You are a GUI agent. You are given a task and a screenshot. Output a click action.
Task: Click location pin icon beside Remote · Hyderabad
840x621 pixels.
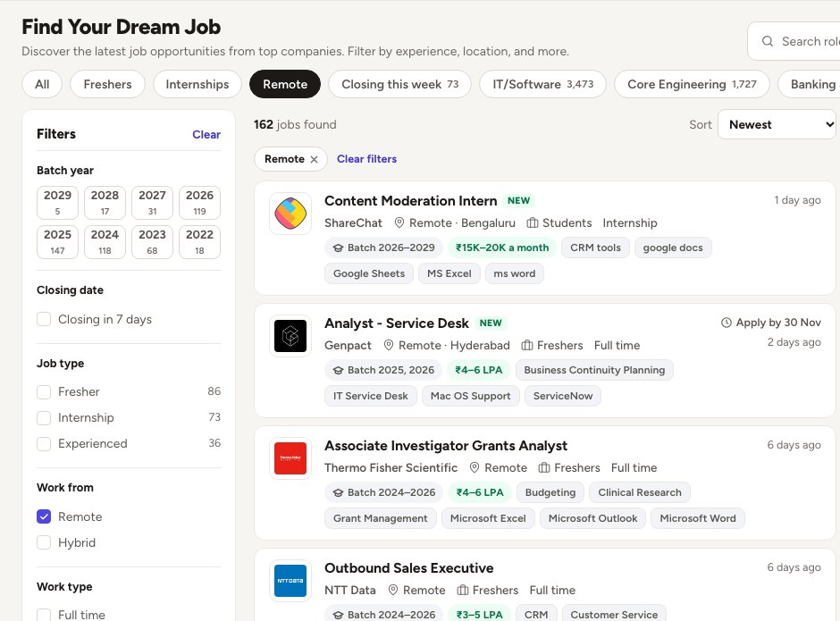(x=389, y=345)
